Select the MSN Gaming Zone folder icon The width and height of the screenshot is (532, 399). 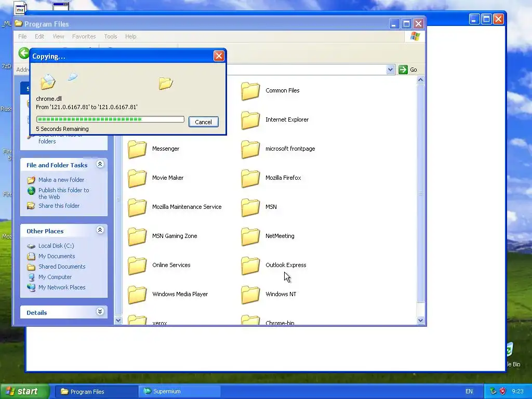point(137,236)
